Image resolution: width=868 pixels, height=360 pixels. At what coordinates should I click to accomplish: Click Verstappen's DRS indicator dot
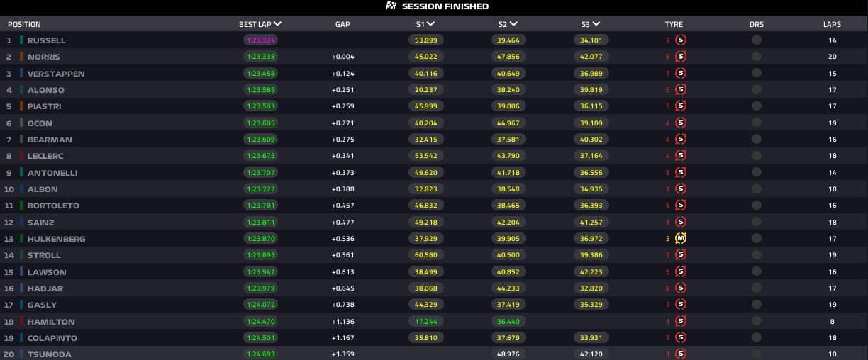pyautogui.click(x=757, y=74)
